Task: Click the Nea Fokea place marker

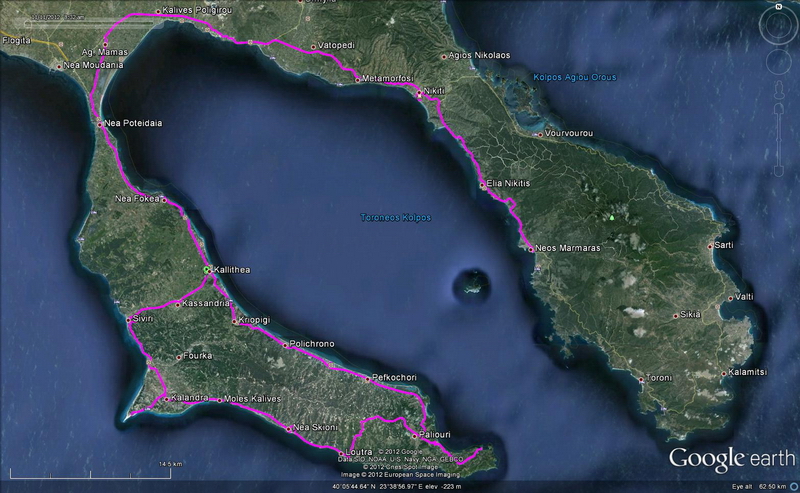Action: [x=164, y=200]
